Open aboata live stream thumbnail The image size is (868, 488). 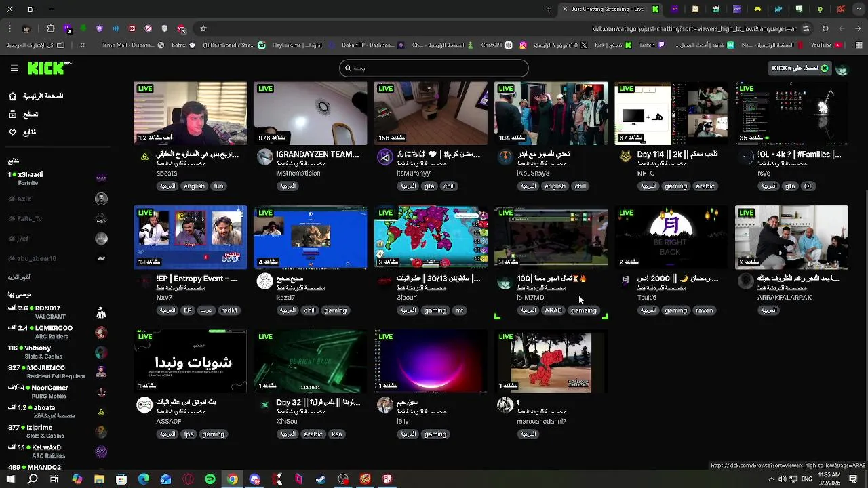(x=190, y=114)
